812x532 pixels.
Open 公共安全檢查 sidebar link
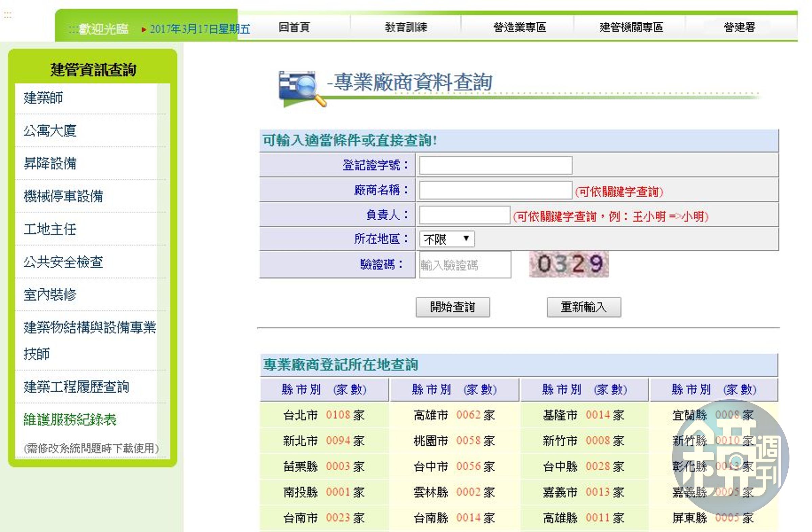pos(63,262)
